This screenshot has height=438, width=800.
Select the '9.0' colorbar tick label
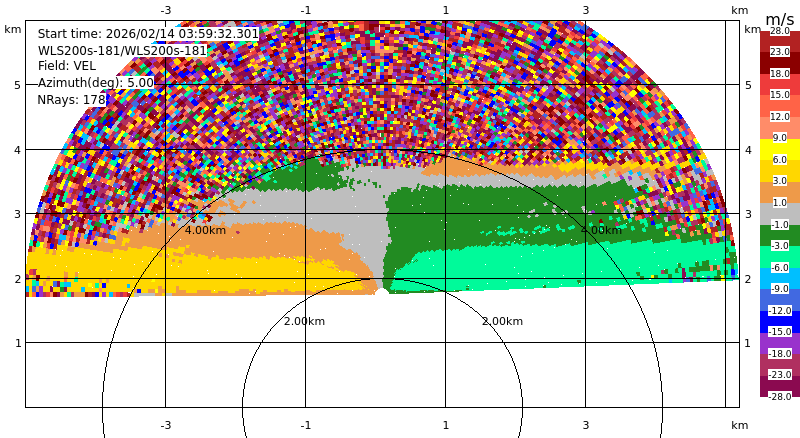pyautogui.click(x=780, y=138)
